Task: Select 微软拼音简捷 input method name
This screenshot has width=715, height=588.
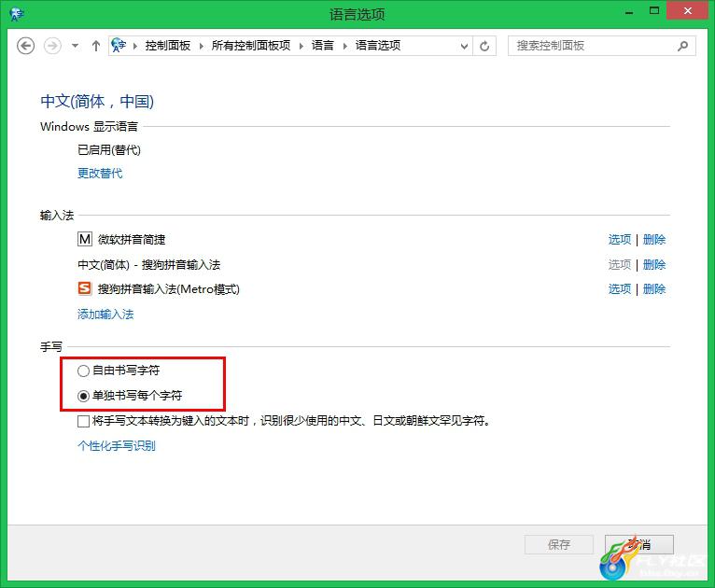Action: 132,239
